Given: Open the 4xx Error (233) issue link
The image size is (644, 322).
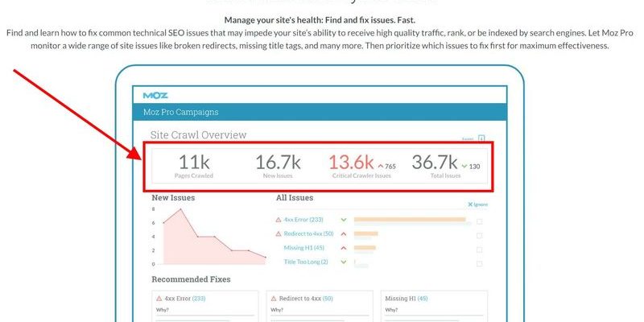Looking at the screenshot, I should [x=305, y=219].
